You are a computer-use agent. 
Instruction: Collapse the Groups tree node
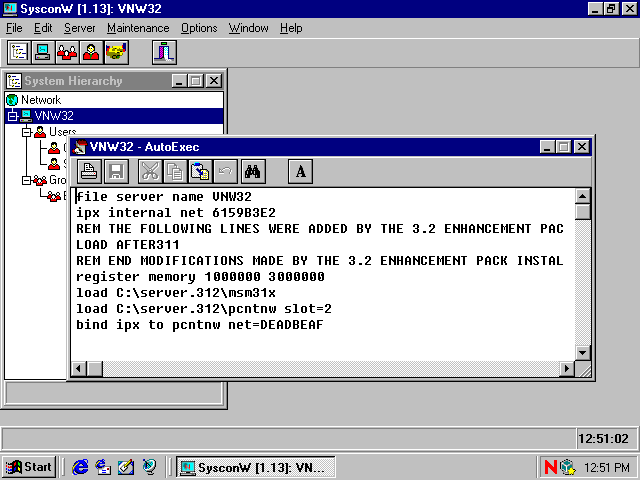coord(27,180)
